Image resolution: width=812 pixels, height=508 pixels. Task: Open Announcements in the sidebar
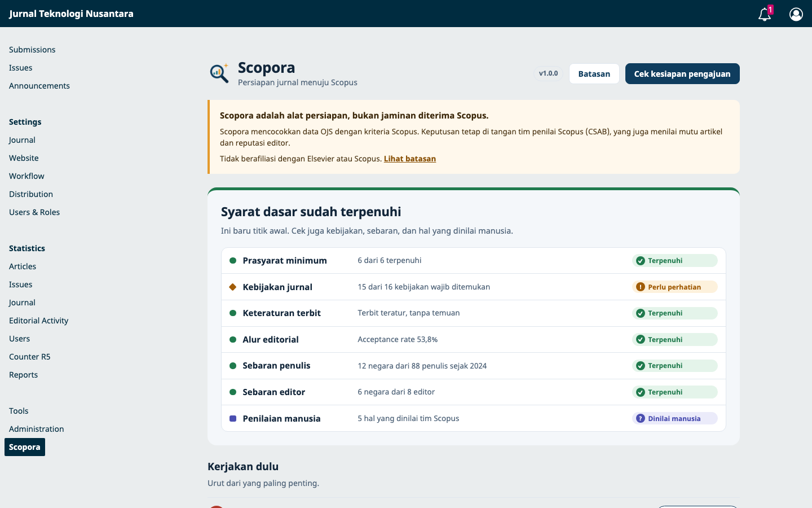click(x=39, y=86)
